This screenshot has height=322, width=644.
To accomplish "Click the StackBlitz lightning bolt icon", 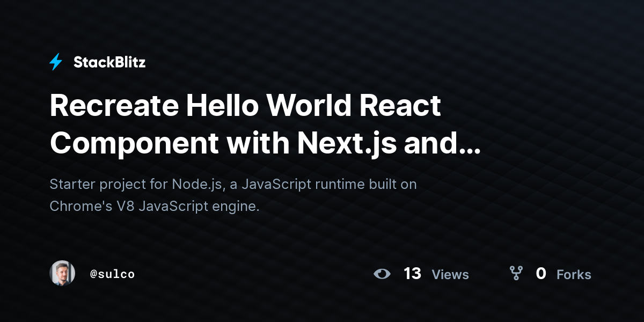I will click(x=55, y=62).
